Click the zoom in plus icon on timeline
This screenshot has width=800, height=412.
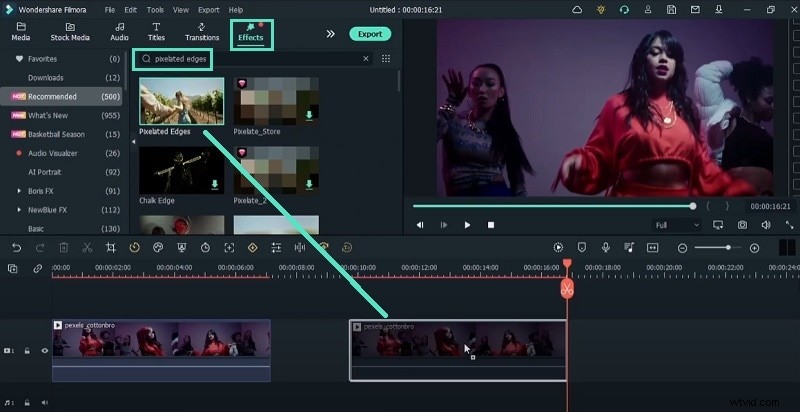[x=754, y=247]
